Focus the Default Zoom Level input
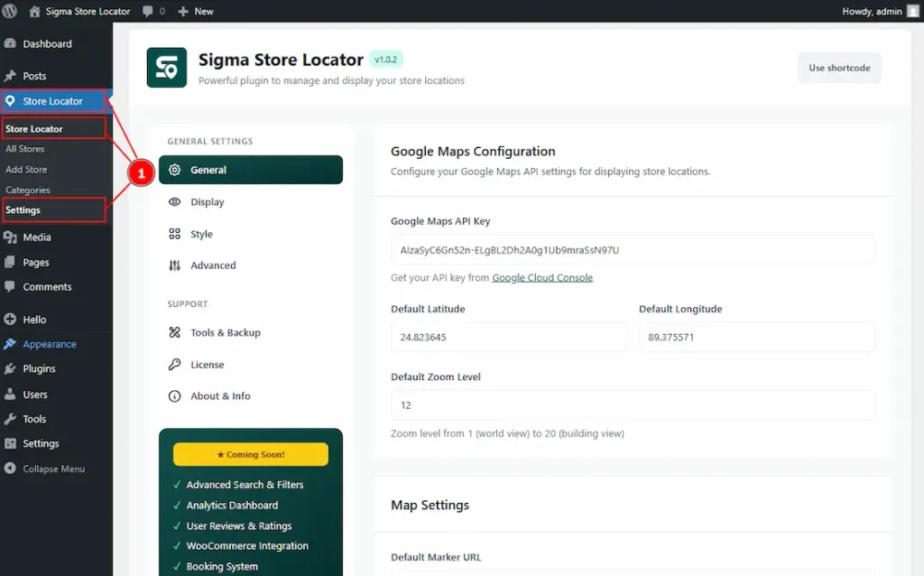 (x=633, y=405)
